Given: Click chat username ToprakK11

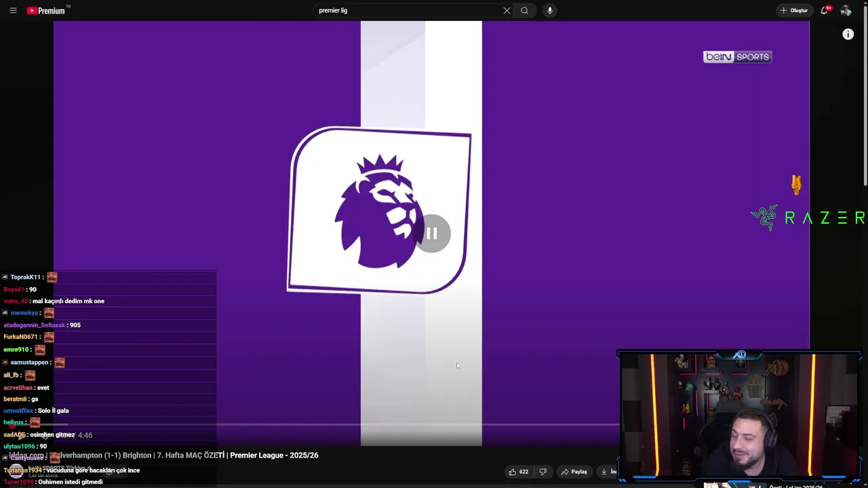Looking at the screenshot, I should click(x=26, y=277).
